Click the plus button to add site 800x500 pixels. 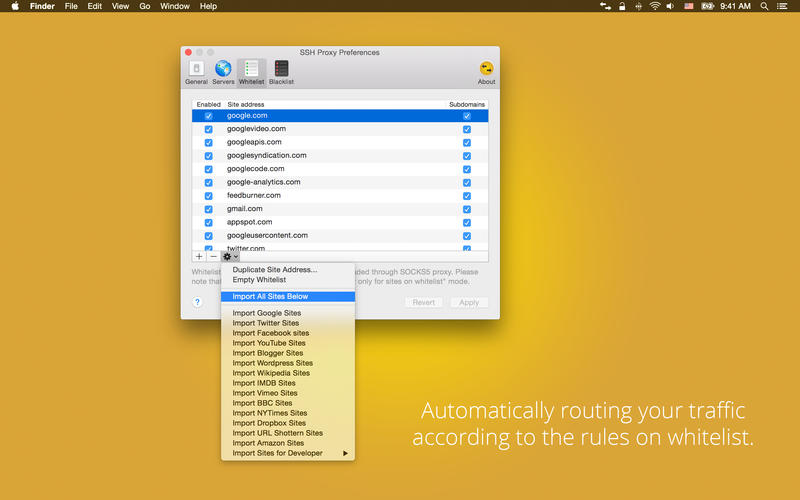tap(199, 257)
